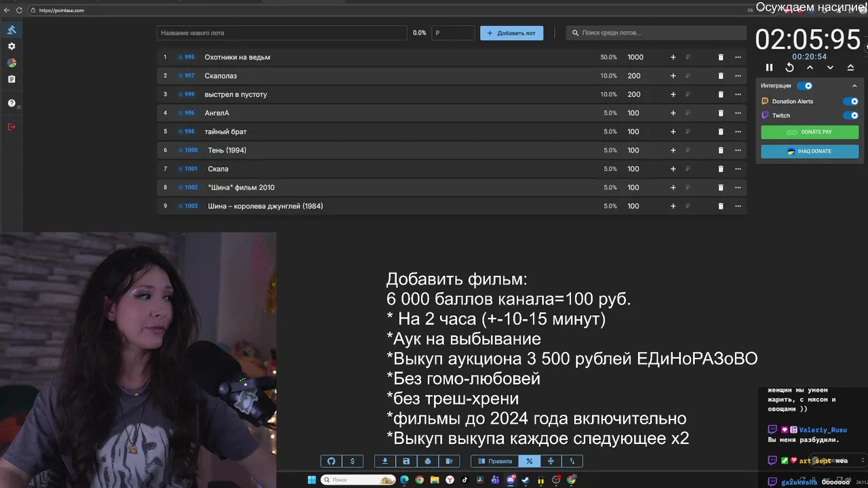
Task: Click lot ID #1003 badge
Action: pos(188,206)
